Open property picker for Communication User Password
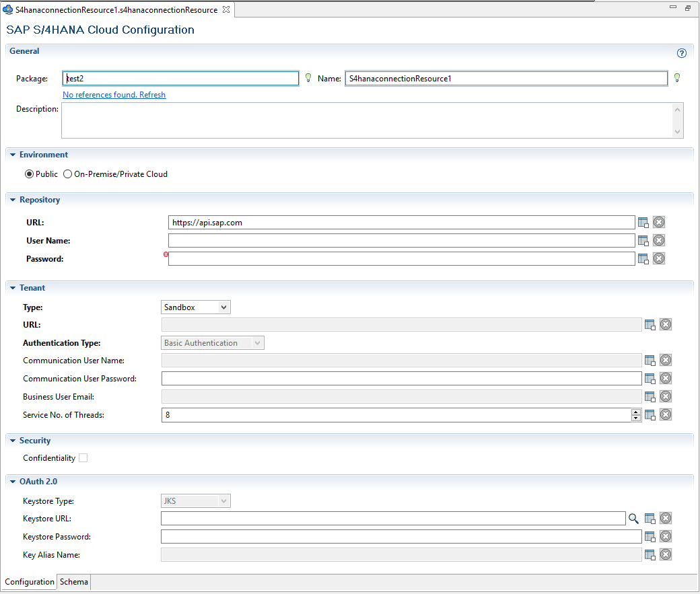This screenshot has width=700, height=594. click(650, 379)
